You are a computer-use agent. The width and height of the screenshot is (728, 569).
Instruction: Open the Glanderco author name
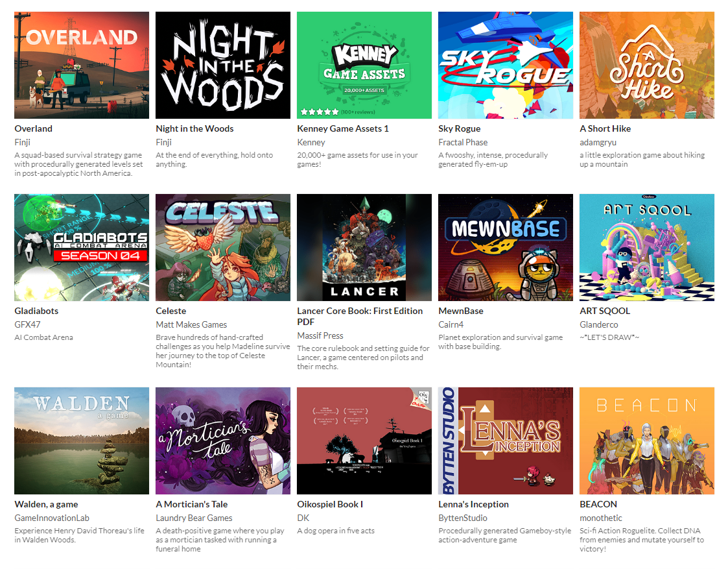(599, 324)
